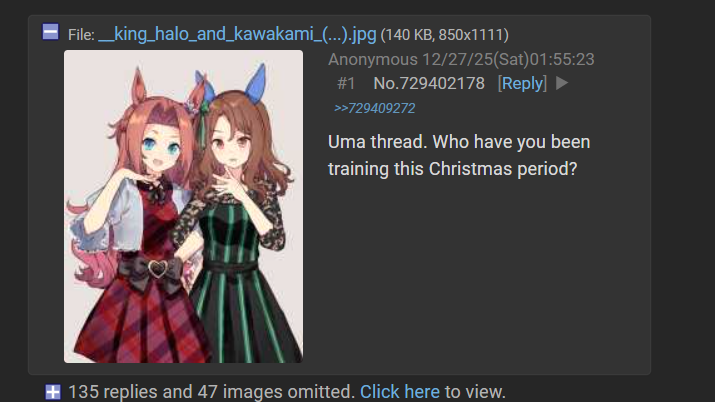Click the Anonymous poster name
The width and height of the screenshot is (715, 402).
(373, 59)
